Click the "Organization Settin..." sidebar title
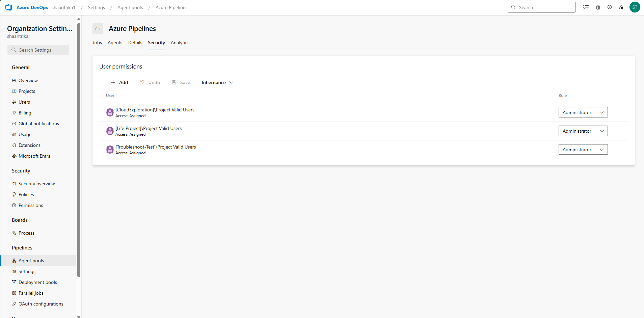 tap(40, 29)
